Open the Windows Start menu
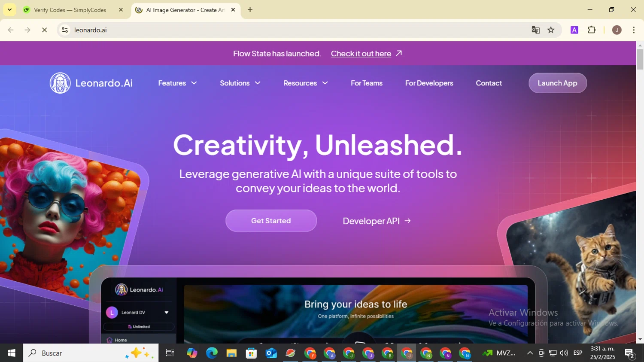The height and width of the screenshot is (362, 644). pos(11,353)
